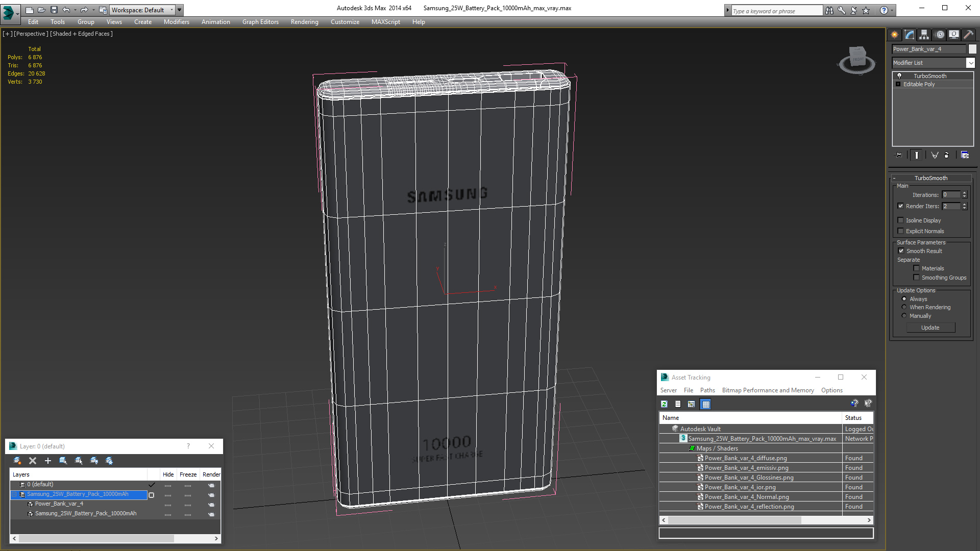Save file using toolbar disk icon
The height and width of the screenshot is (551, 980).
tap(54, 10)
